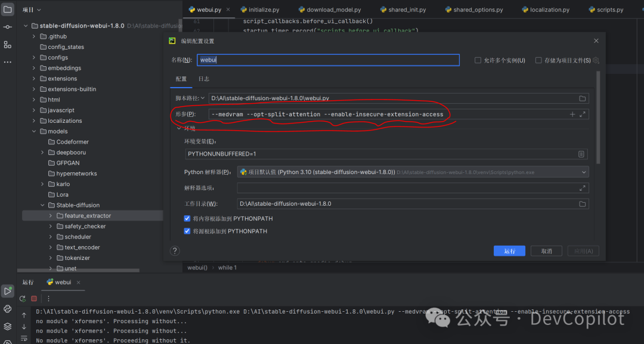644x344 pixels.
Task: Collapse the Stable-diffusion folder
Action: click(42, 205)
